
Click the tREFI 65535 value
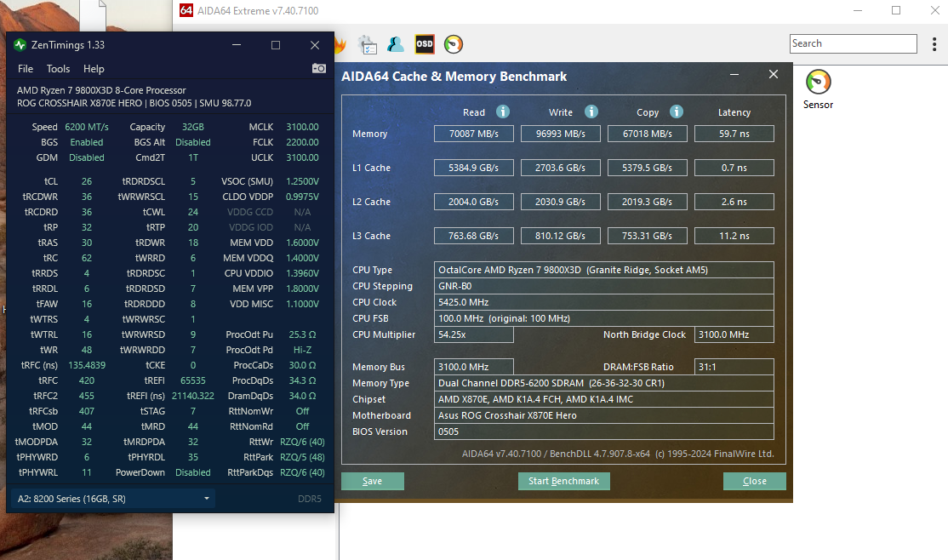pos(193,380)
